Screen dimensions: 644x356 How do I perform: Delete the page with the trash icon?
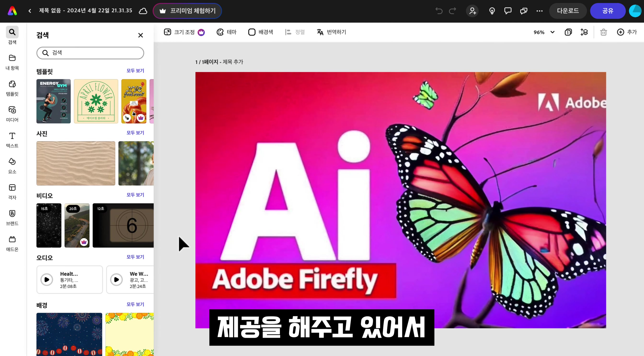click(604, 32)
